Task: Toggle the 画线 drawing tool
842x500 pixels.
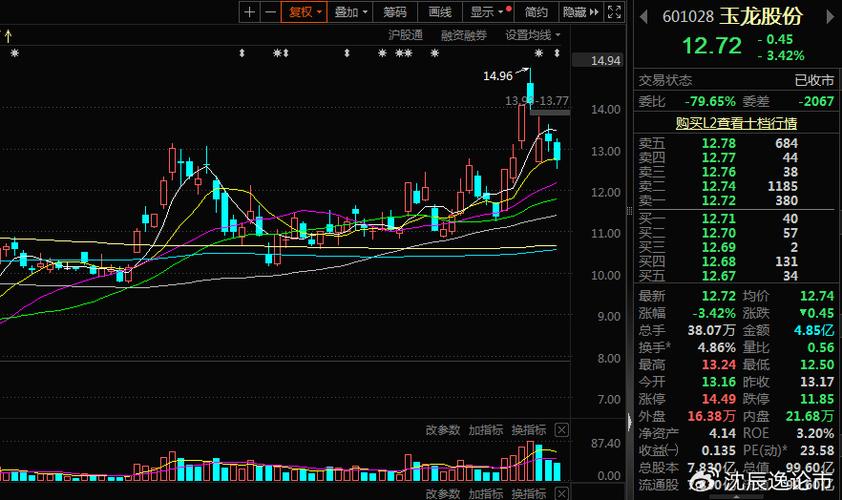Action: [440, 12]
